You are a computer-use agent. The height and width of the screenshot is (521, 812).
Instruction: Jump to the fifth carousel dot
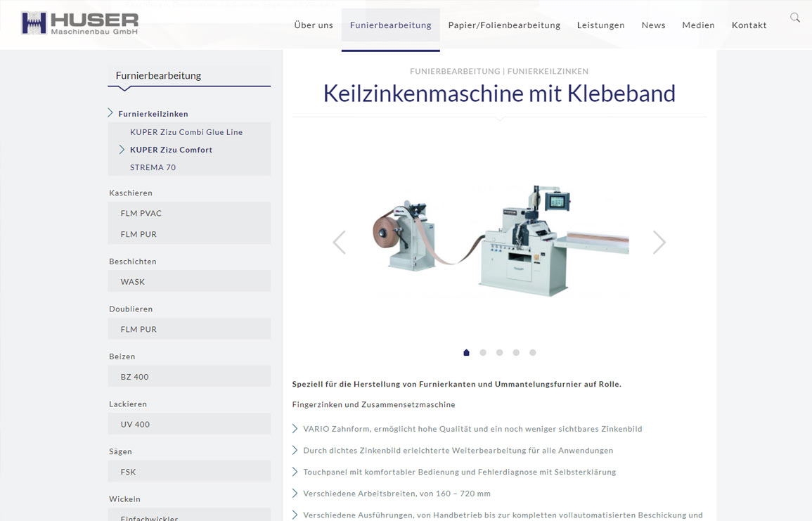(533, 353)
